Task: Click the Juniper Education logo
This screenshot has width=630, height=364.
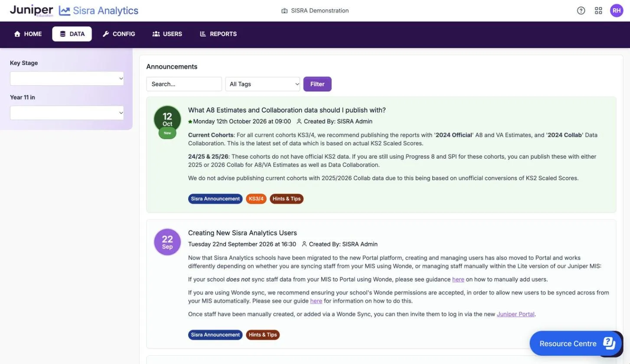Action: (x=32, y=10)
